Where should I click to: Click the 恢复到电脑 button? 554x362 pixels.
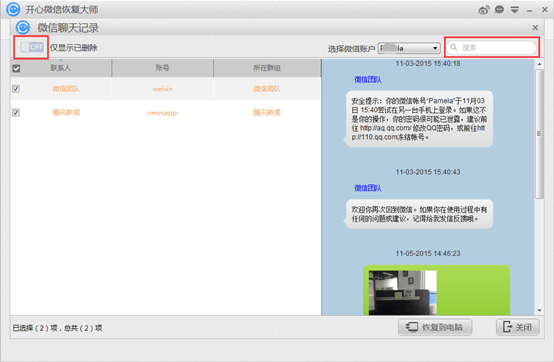(435, 327)
